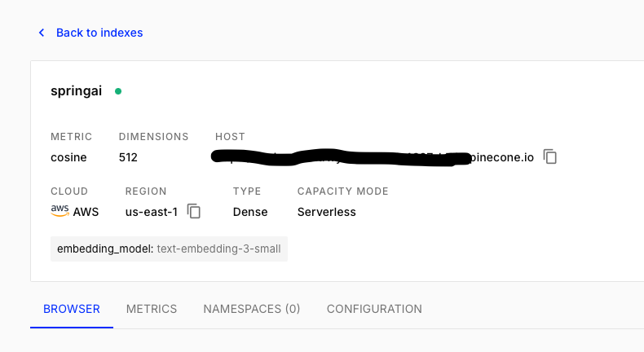
Task: Select the Browser tab
Action: (x=72, y=309)
